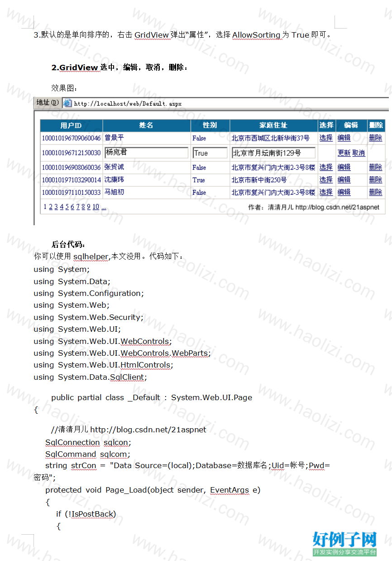Open pager link for page 10
Viewport: 392px width, 561px height.
[x=96, y=207]
